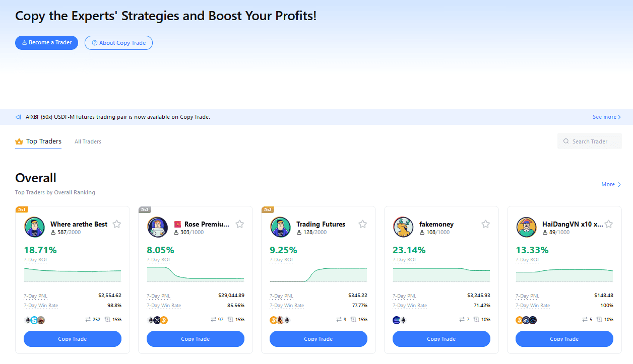Click the crown icon beside Top Traders
The image size is (633, 364).
(x=19, y=141)
